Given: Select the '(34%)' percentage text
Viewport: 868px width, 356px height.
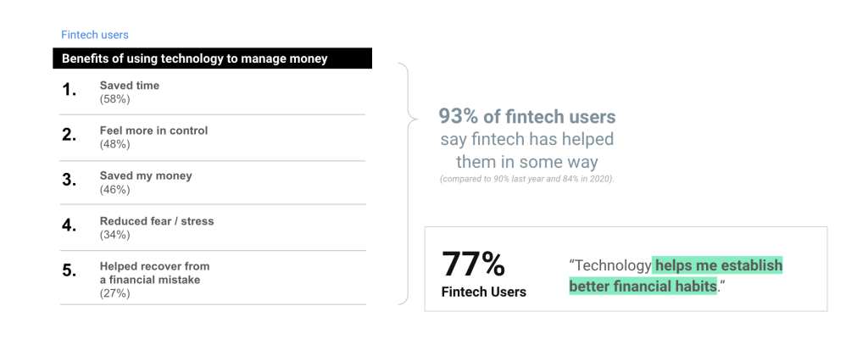Looking at the screenshot, I should pyautogui.click(x=114, y=235).
